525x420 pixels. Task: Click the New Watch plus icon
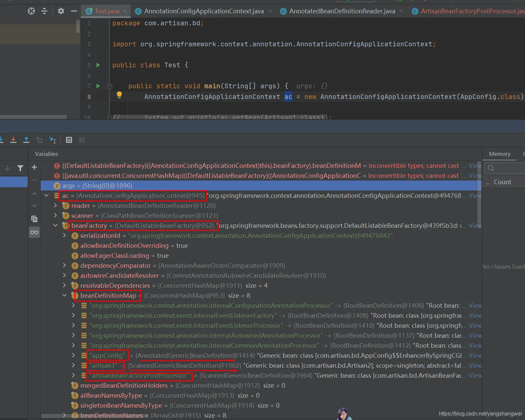click(34, 167)
